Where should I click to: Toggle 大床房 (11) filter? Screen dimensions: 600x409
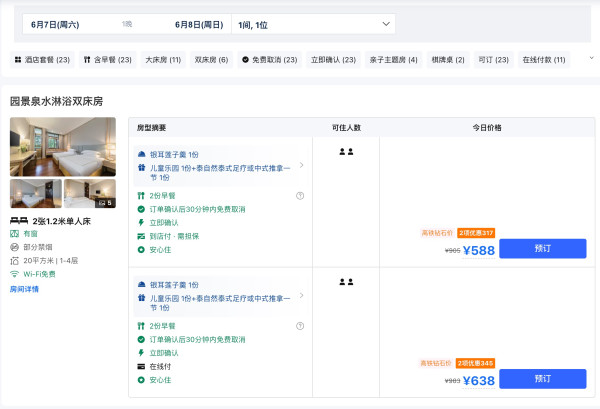(x=163, y=60)
